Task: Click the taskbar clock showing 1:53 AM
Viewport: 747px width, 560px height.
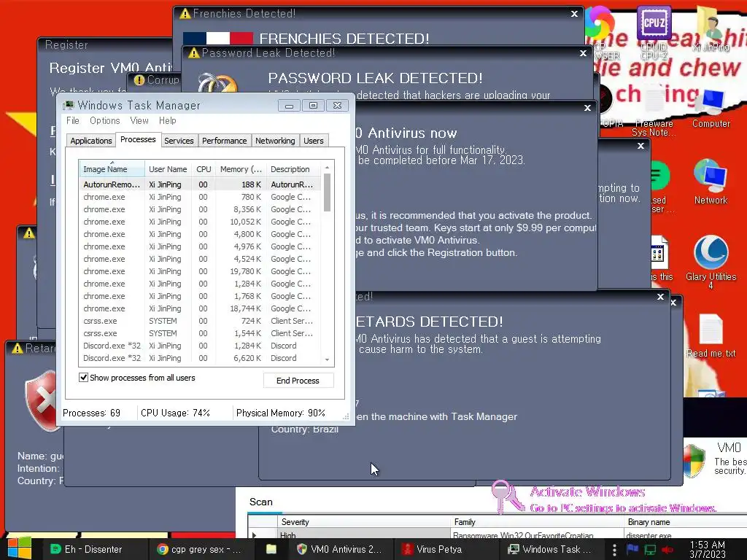Action: [x=708, y=549]
